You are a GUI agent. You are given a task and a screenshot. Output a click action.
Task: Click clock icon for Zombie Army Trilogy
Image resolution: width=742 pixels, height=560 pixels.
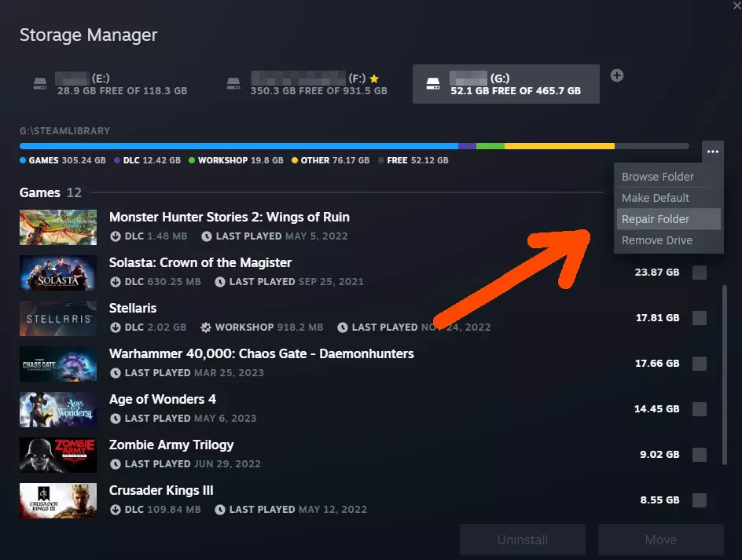click(x=116, y=464)
